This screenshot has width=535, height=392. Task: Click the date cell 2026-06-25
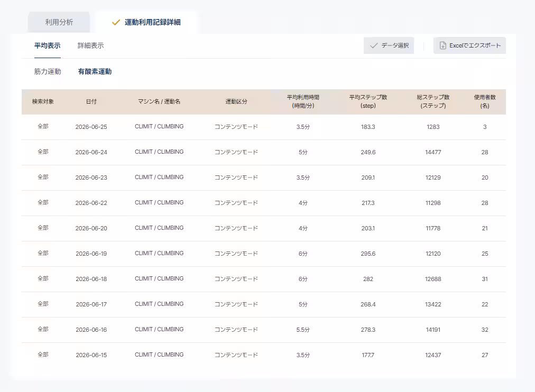(x=91, y=127)
